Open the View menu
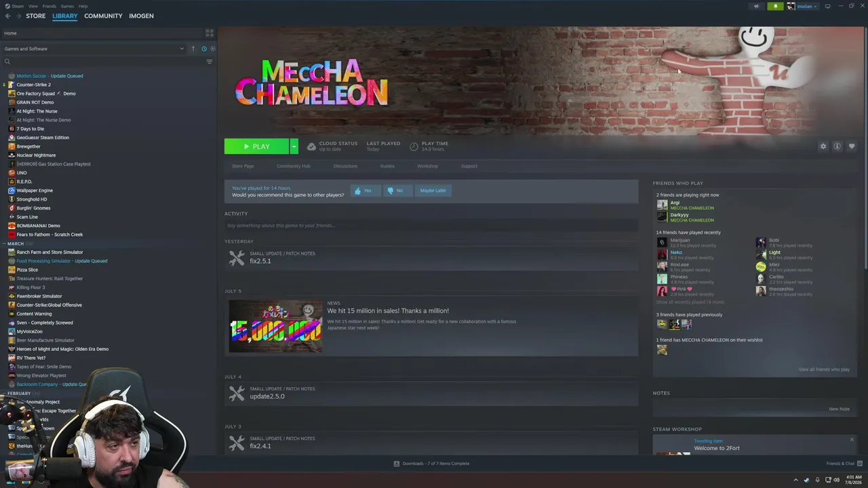This screenshot has width=868, height=488. click(x=33, y=6)
